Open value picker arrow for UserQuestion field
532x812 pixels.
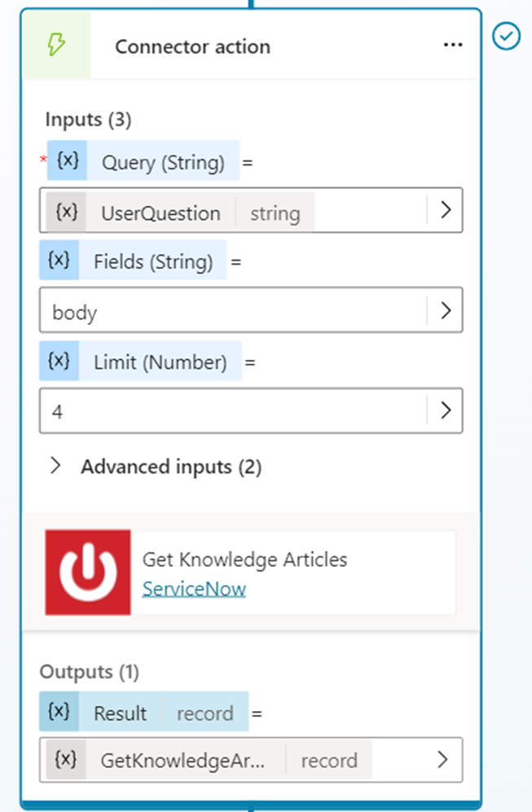445,210
